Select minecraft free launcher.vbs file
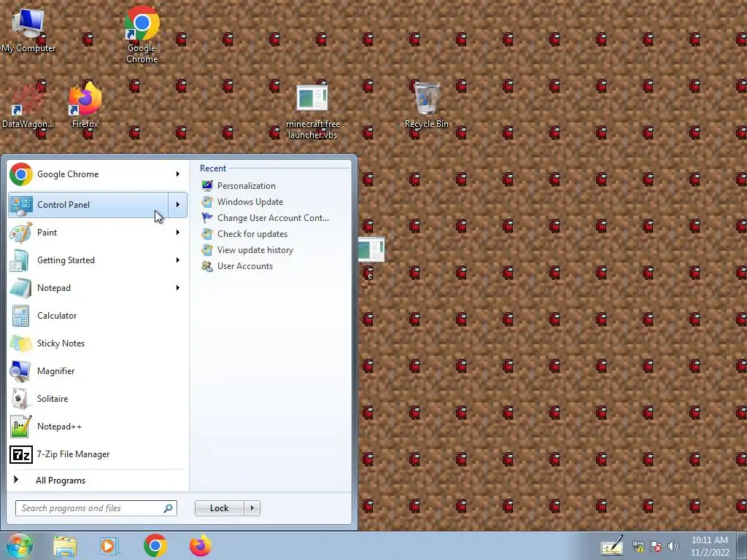The image size is (747, 560). [x=312, y=112]
